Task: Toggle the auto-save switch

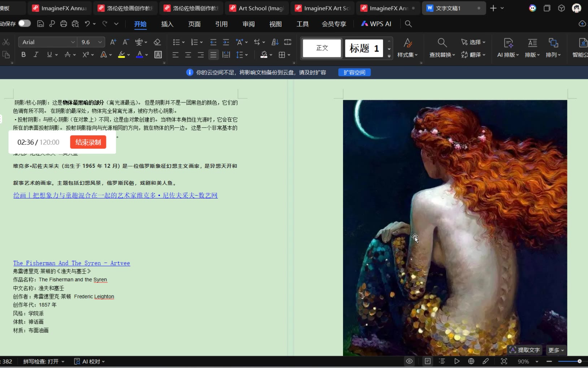Action: coord(24,23)
